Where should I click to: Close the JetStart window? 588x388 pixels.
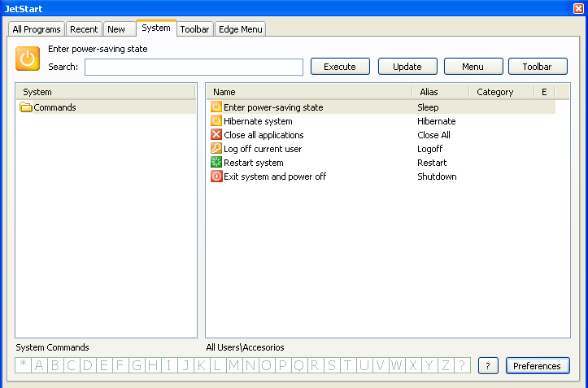(578, 8)
